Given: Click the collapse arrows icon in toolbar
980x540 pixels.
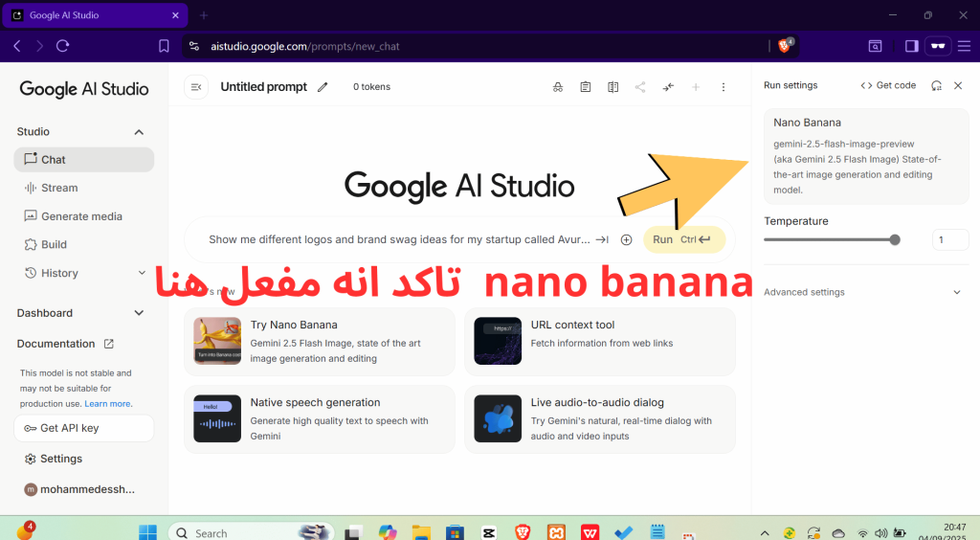Looking at the screenshot, I should [668, 87].
